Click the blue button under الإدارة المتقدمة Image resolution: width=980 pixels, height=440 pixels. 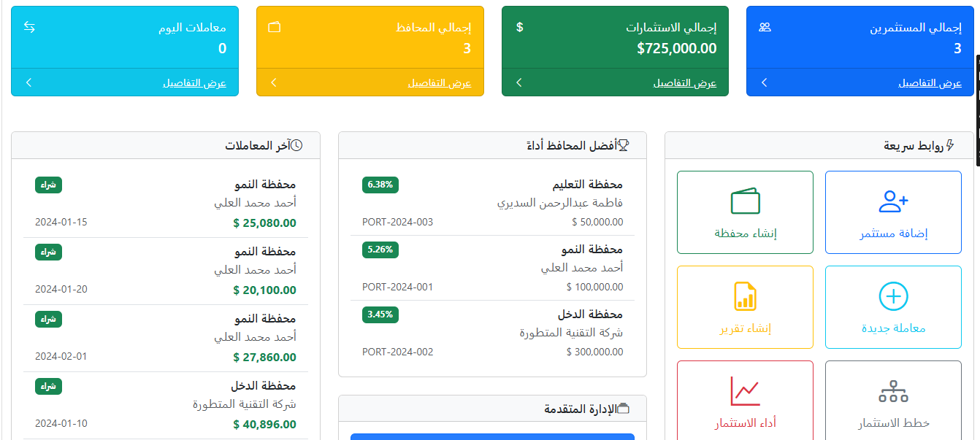pos(492,436)
